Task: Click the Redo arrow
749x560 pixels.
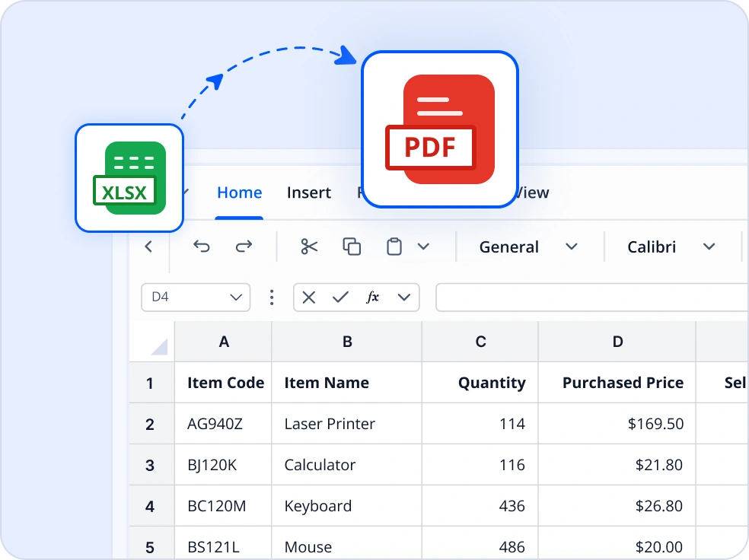Action: [243, 247]
